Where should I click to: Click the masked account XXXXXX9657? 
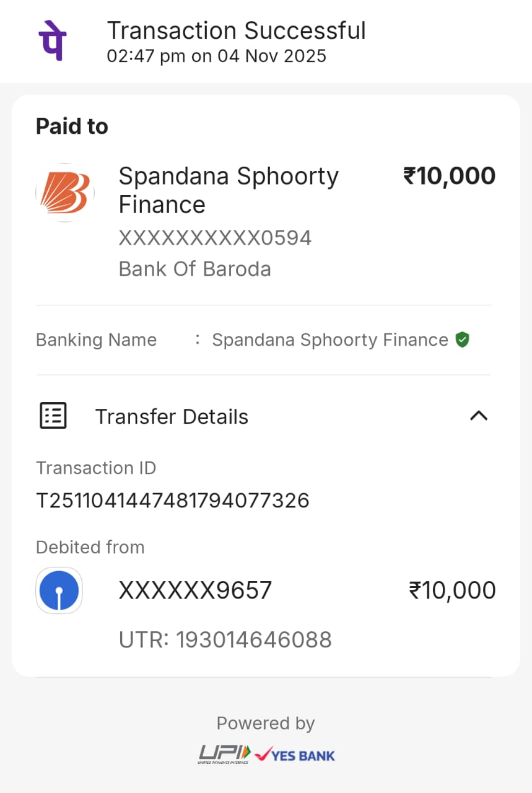(x=195, y=590)
